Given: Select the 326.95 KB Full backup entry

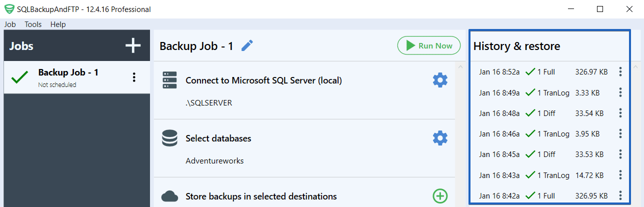Looking at the screenshot, I should coord(550,195).
